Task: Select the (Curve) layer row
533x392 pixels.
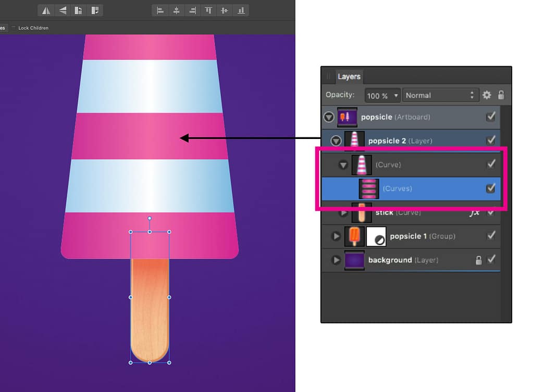Action: [411, 165]
